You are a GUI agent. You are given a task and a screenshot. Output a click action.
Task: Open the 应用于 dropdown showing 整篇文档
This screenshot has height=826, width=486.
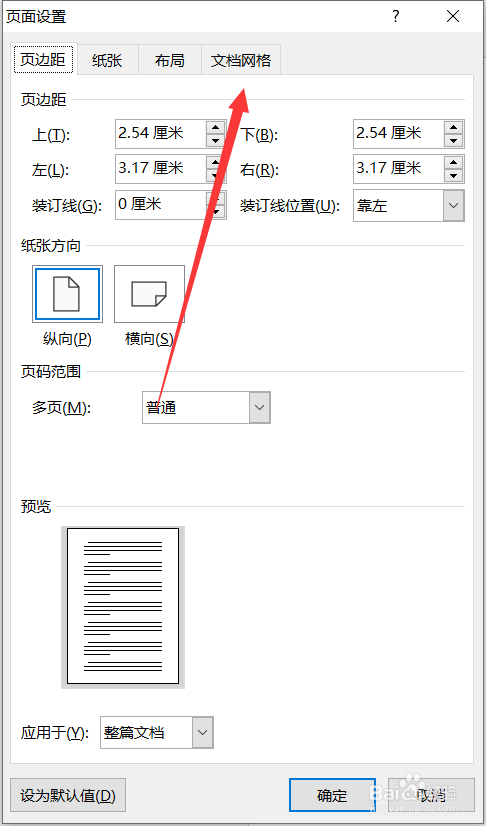tap(157, 732)
